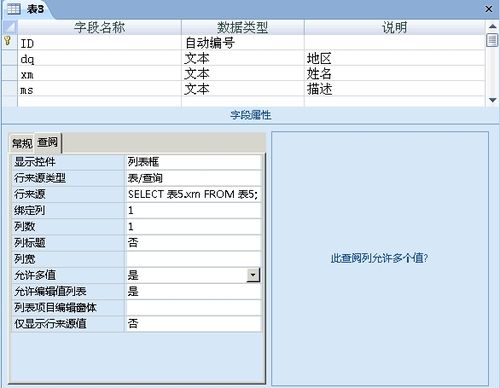
Task: Click the 行来源类型 property label
Action: click(68, 178)
